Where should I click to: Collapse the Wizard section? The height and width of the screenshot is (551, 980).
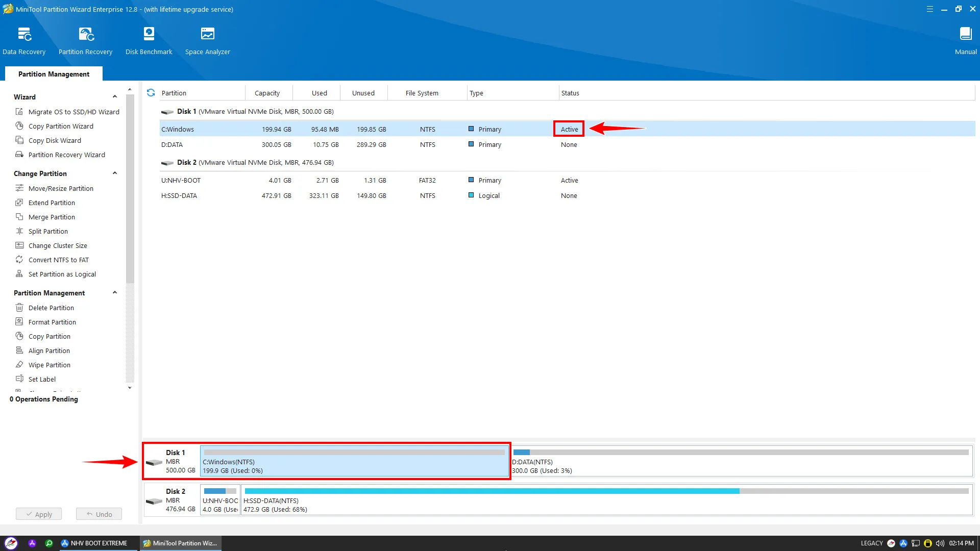pyautogui.click(x=115, y=97)
